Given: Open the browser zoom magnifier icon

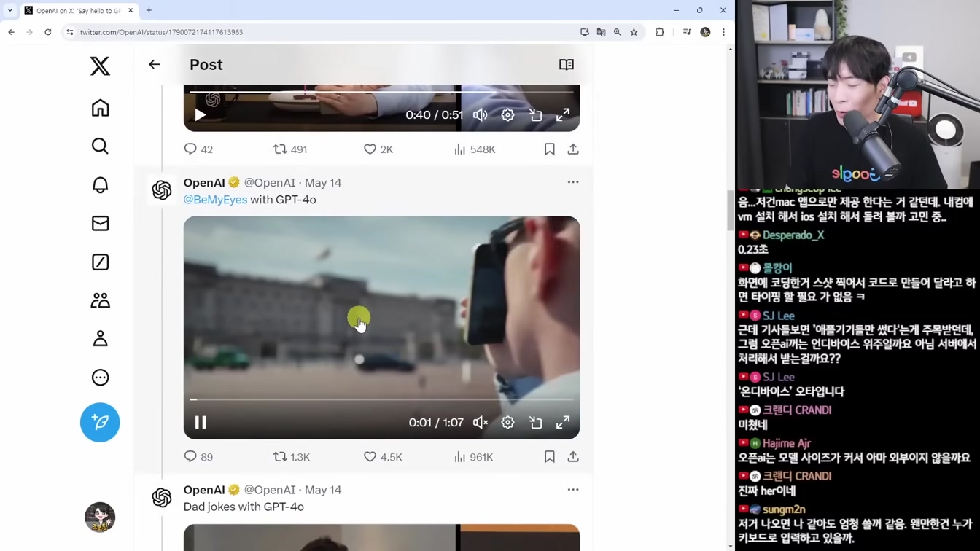Looking at the screenshot, I should 618,32.
